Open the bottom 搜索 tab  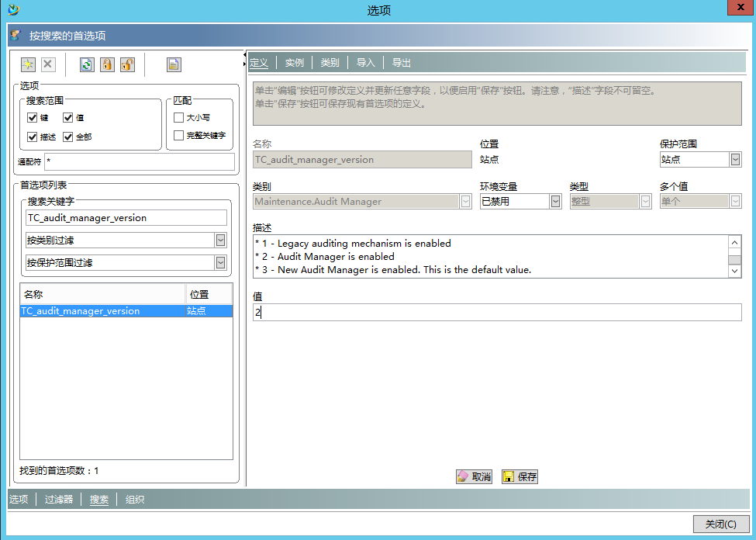[98, 499]
